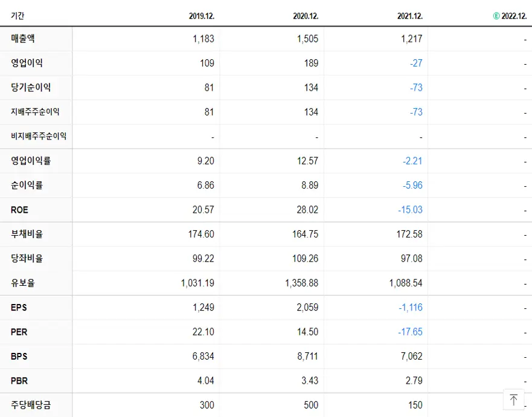Click the 지배주주순이익 2020 value 134
The width and height of the screenshot is (532, 417).
[x=311, y=112]
